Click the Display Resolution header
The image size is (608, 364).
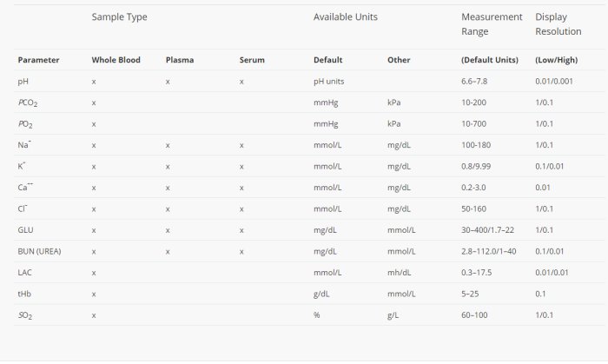coord(558,24)
